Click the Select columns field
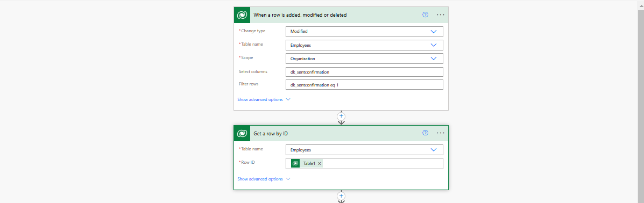 (364, 72)
